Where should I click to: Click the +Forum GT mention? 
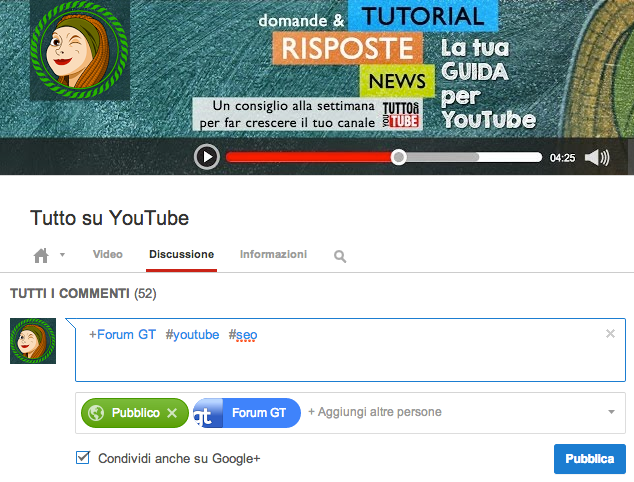point(122,335)
